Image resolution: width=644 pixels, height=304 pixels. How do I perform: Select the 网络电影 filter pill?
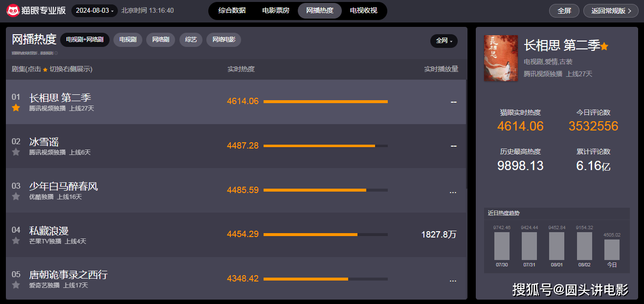pos(223,40)
